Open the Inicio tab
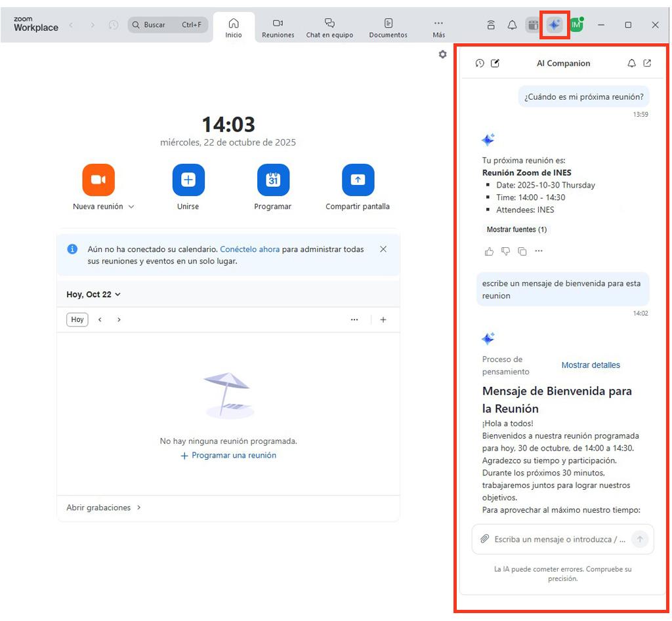This screenshot has width=672, height=621. [x=234, y=28]
